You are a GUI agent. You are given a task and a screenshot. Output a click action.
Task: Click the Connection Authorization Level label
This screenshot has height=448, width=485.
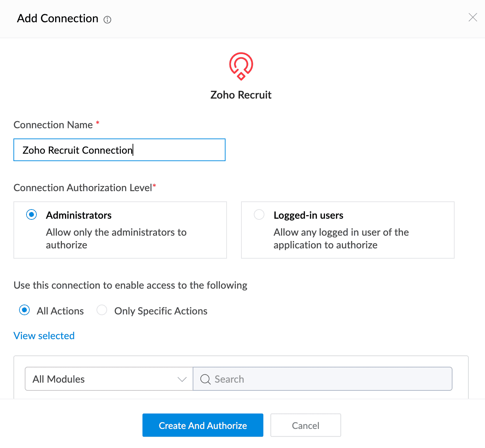pyautogui.click(x=83, y=188)
